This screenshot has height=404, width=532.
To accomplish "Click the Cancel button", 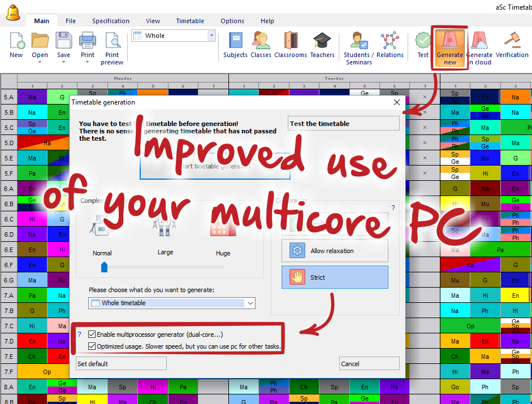I will click(x=369, y=364).
